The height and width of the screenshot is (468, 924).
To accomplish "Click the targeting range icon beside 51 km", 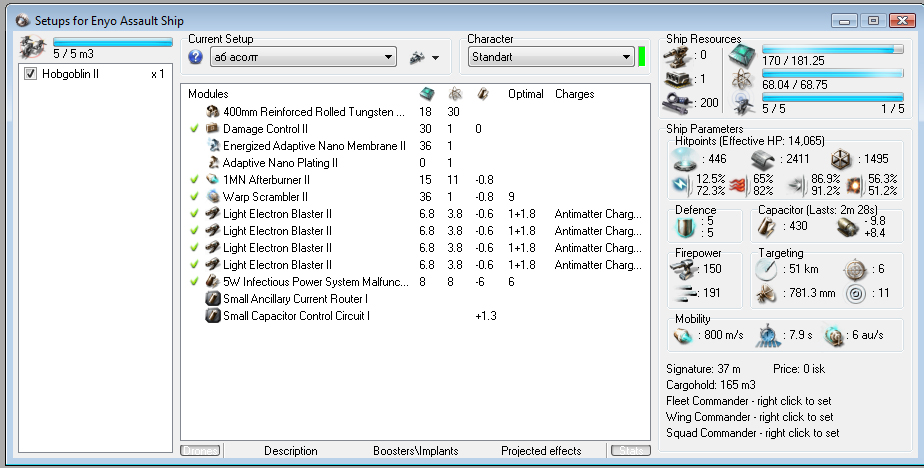I will (x=766, y=269).
